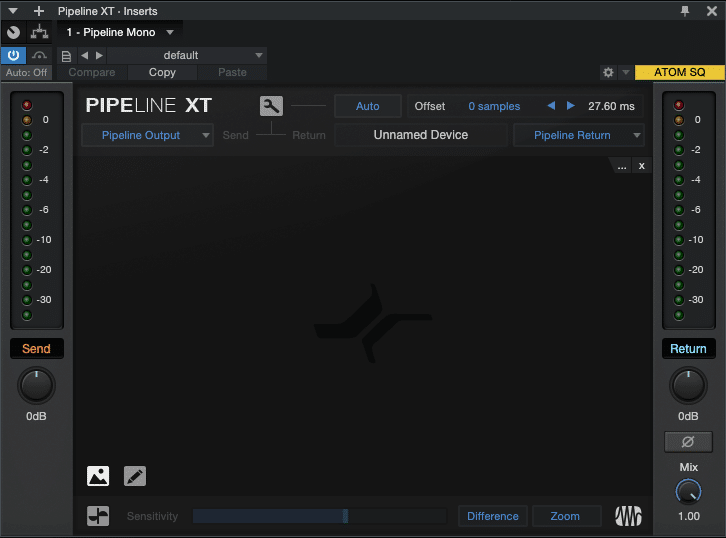Select the 1 - Pipeline Mono tab
The width and height of the screenshot is (726, 538).
110,32
